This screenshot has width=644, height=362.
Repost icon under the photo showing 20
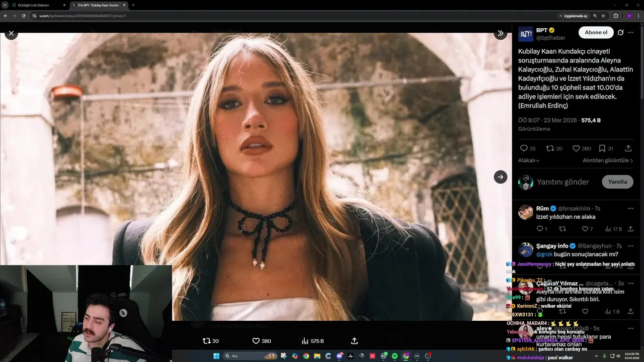pyautogui.click(x=211, y=341)
